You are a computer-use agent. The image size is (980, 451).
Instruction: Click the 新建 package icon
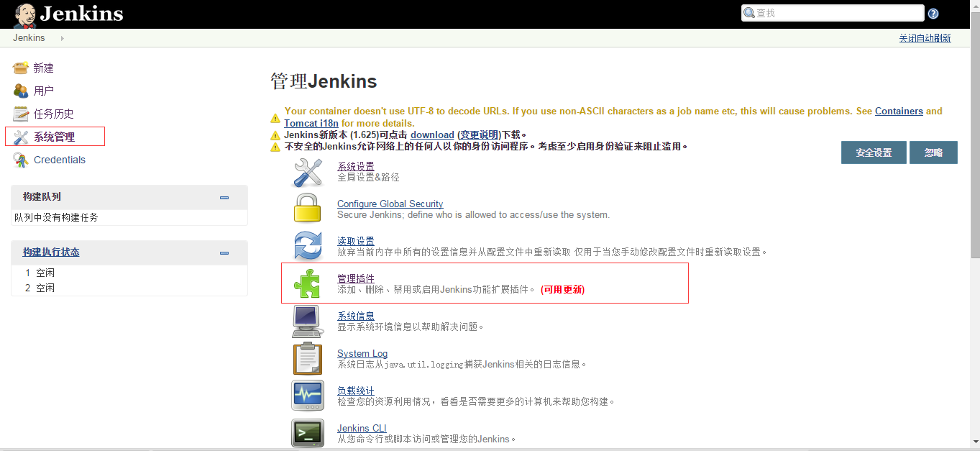(20, 68)
